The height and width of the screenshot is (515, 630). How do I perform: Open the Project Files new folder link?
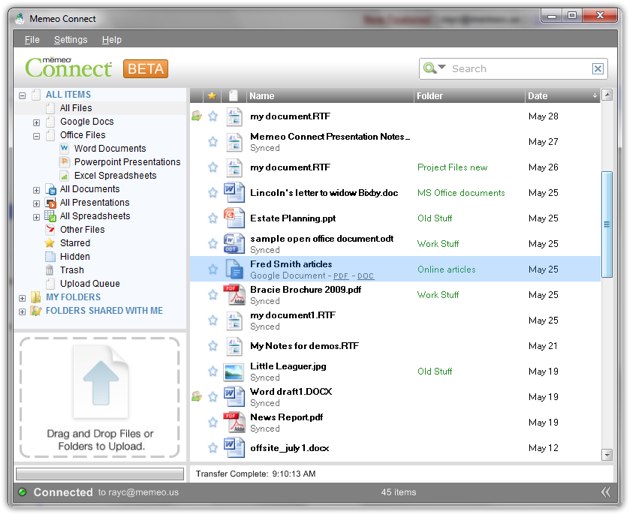[452, 167]
